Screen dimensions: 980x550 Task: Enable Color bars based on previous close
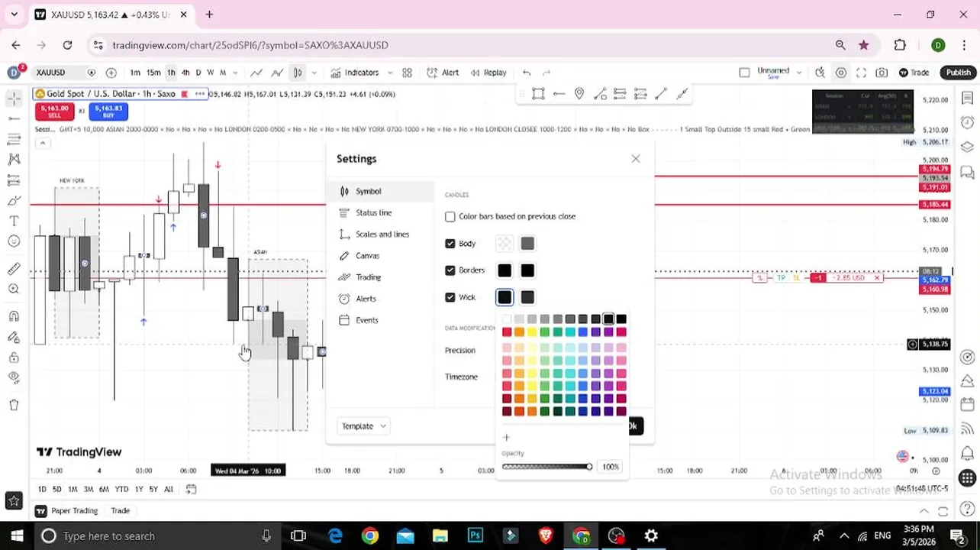450,217
